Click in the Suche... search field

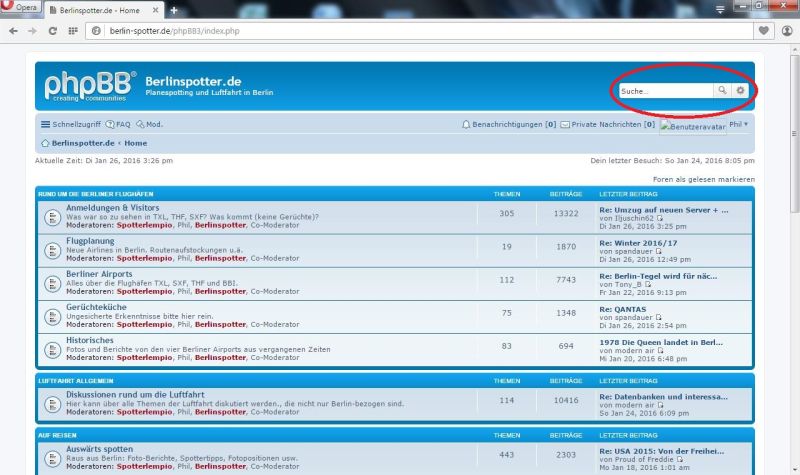(x=666, y=91)
